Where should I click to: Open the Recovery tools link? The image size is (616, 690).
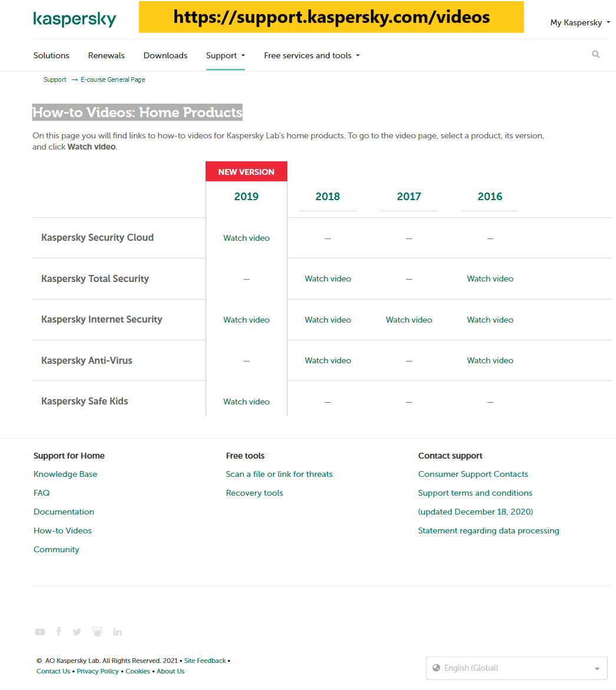click(x=254, y=493)
